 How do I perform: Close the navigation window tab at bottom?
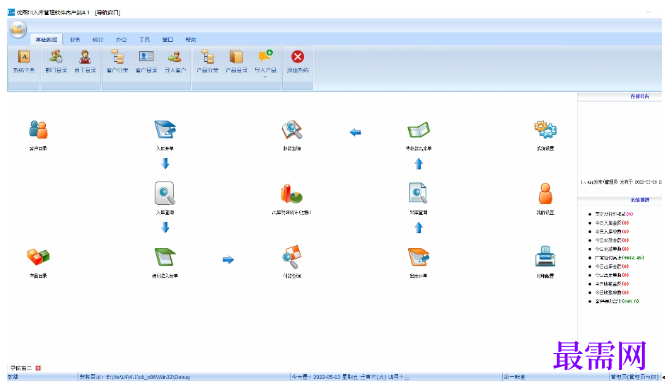(x=38, y=368)
